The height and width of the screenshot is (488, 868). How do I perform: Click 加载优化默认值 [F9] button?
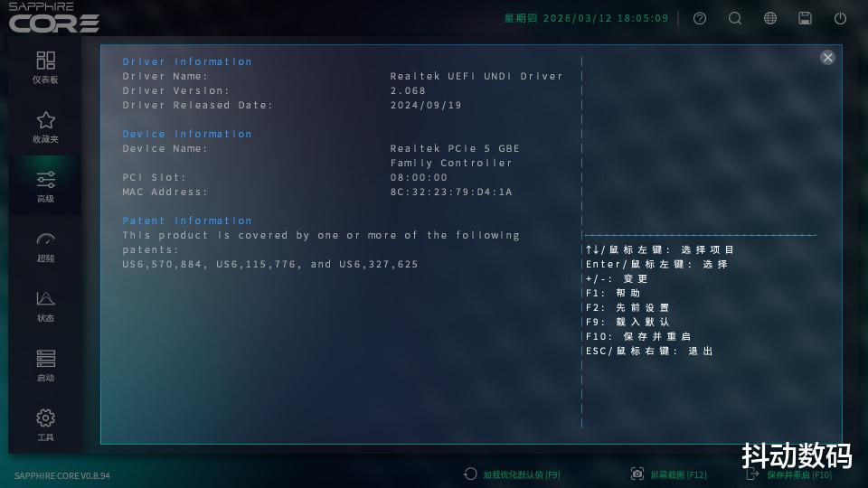click(x=512, y=474)
